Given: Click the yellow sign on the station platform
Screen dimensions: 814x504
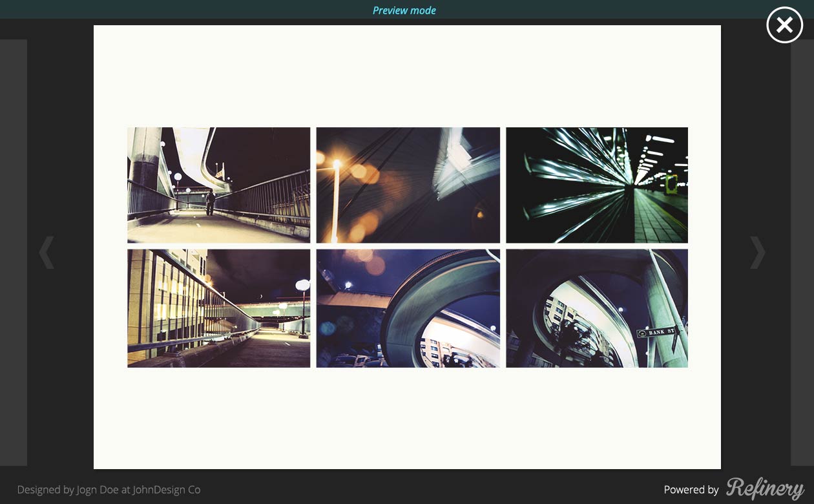Looking at the screenshot, I should click(672, 184).
